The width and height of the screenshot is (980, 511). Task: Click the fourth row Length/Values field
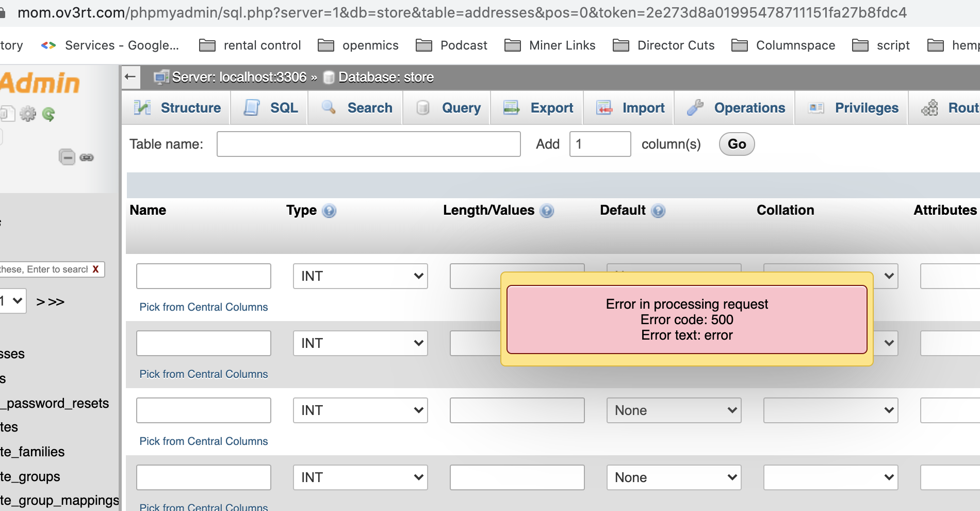click(517, 477)
